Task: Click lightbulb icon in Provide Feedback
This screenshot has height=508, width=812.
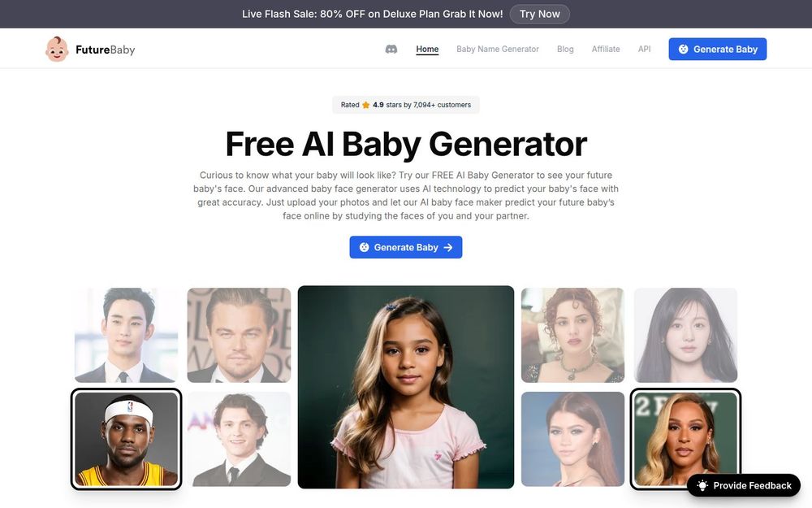Action: [702, 486]
